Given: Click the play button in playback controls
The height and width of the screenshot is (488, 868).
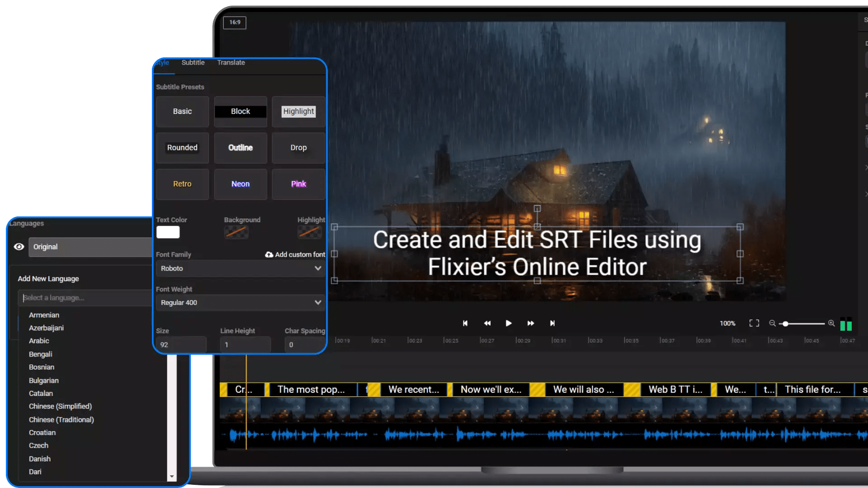Looking at the screenshot, I should [509, 323].
